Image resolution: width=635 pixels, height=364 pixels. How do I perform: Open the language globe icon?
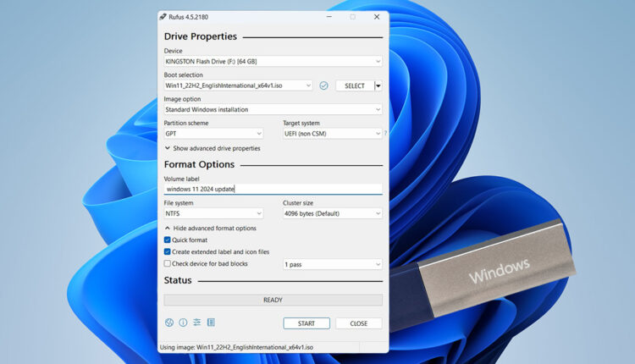coord(168,323)
